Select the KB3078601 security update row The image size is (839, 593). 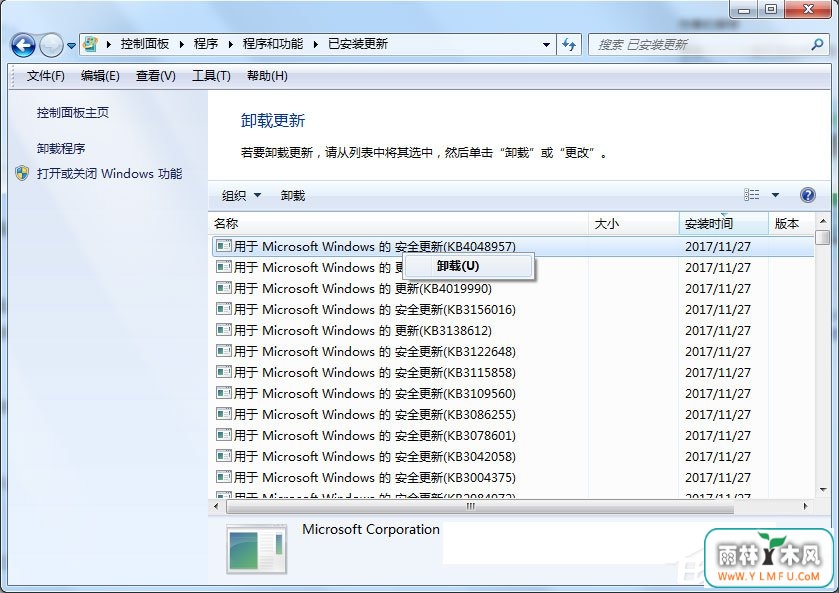[513, 435]
